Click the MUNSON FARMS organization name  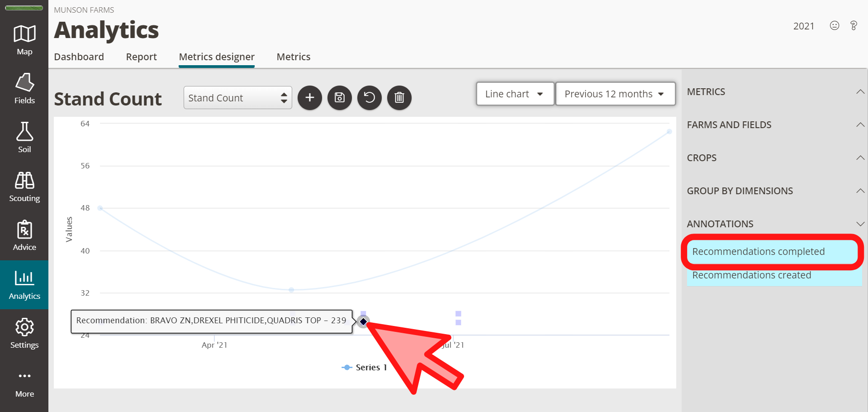(x=84, y=10)
